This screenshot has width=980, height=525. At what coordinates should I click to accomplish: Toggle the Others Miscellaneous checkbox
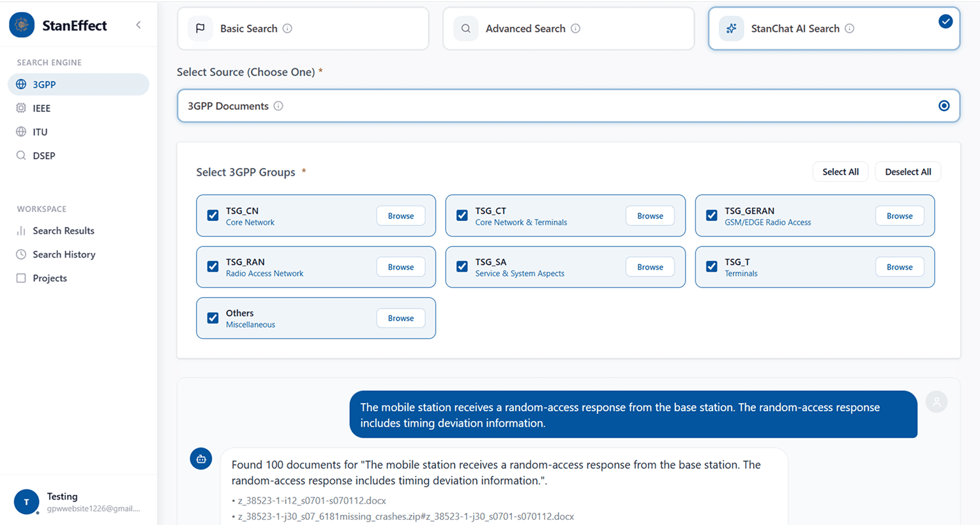pos(213,318)
